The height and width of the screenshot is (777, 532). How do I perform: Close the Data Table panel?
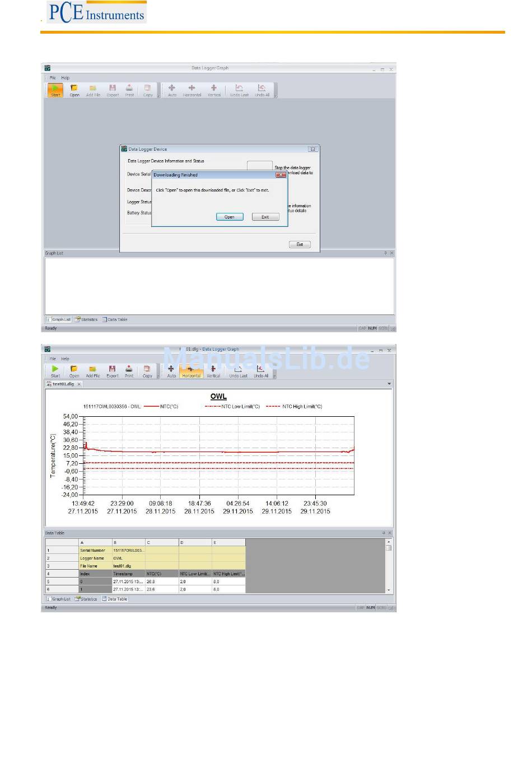point(390,533)
